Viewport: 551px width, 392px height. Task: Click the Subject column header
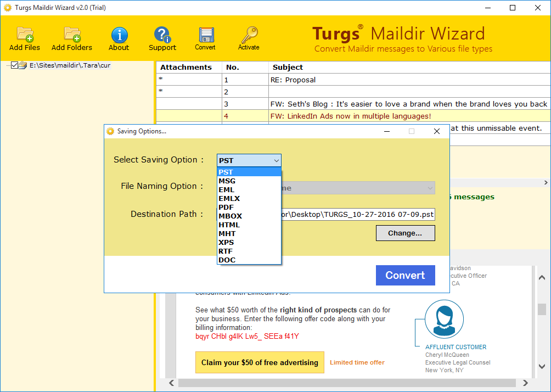pos(410,67)
